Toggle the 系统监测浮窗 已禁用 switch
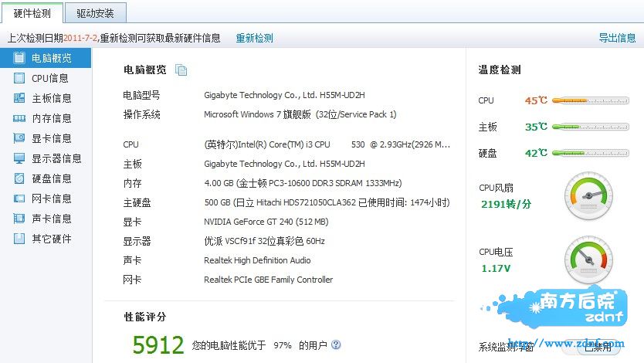 point(591,347)
